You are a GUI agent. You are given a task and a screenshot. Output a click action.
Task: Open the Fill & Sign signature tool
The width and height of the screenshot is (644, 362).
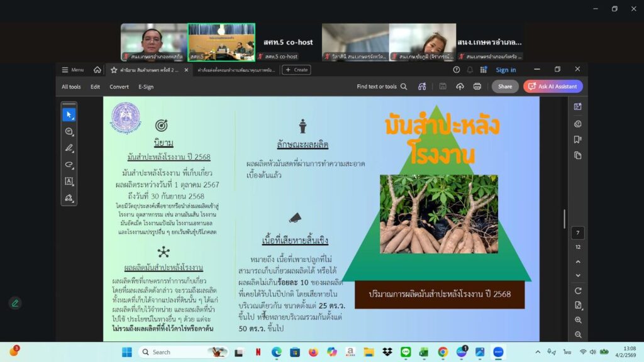click(x=69, y=198)
